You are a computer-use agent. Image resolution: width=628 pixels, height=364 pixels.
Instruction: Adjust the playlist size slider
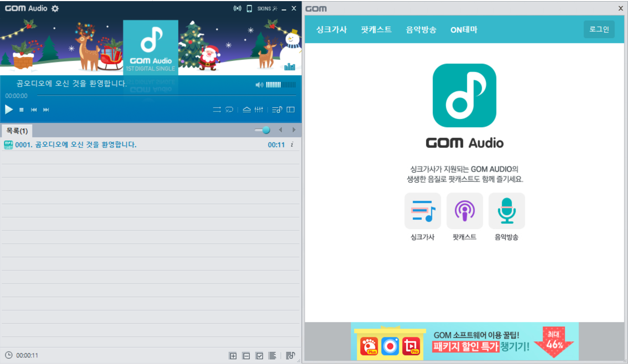click(x=263, y=130)
